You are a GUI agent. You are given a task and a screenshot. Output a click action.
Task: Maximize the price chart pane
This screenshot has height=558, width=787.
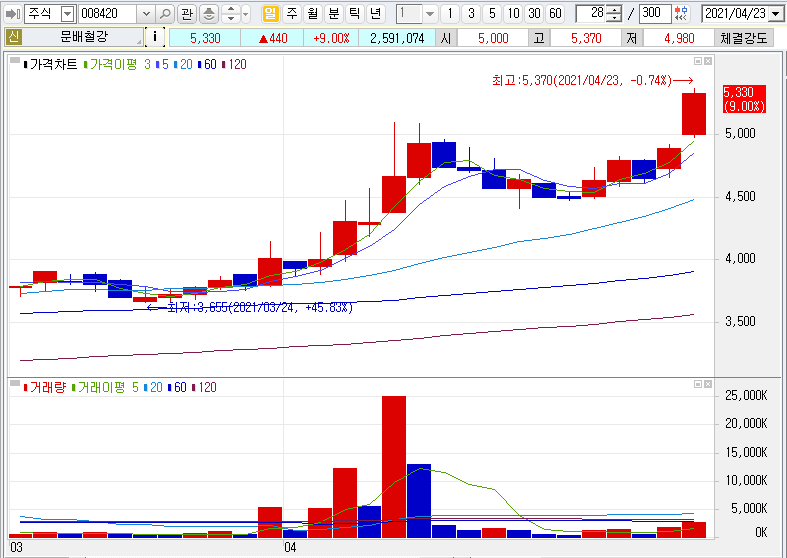pyautogui.click(x=698, y=61)
